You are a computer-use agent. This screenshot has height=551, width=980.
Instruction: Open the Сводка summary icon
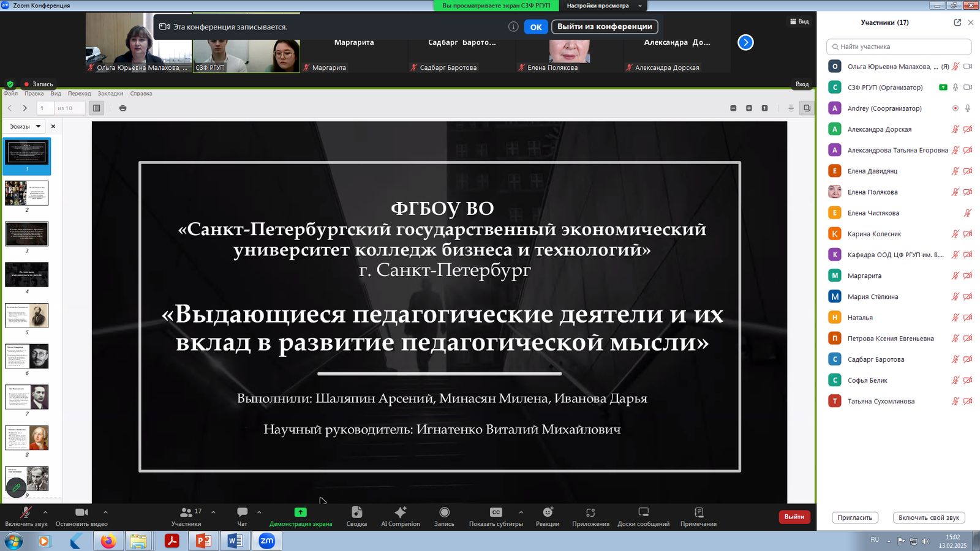click(x=356, y=512)
